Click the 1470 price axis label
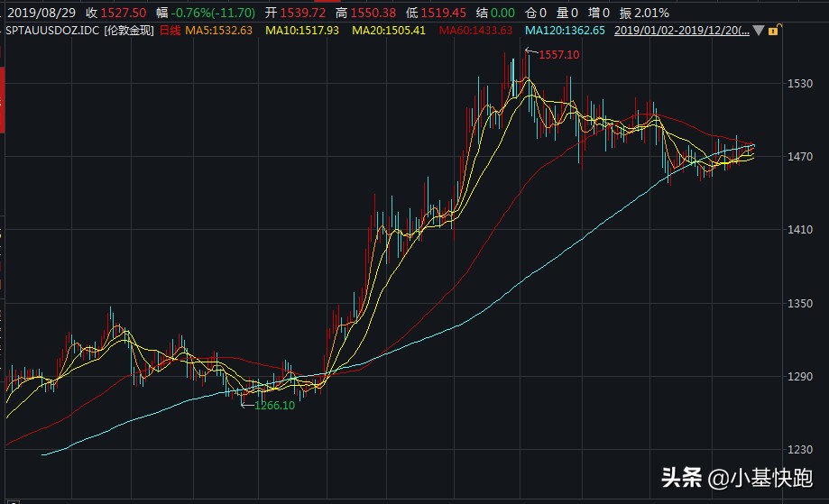The height and width of the screenshot is (504, 829). tap(800, 156)
